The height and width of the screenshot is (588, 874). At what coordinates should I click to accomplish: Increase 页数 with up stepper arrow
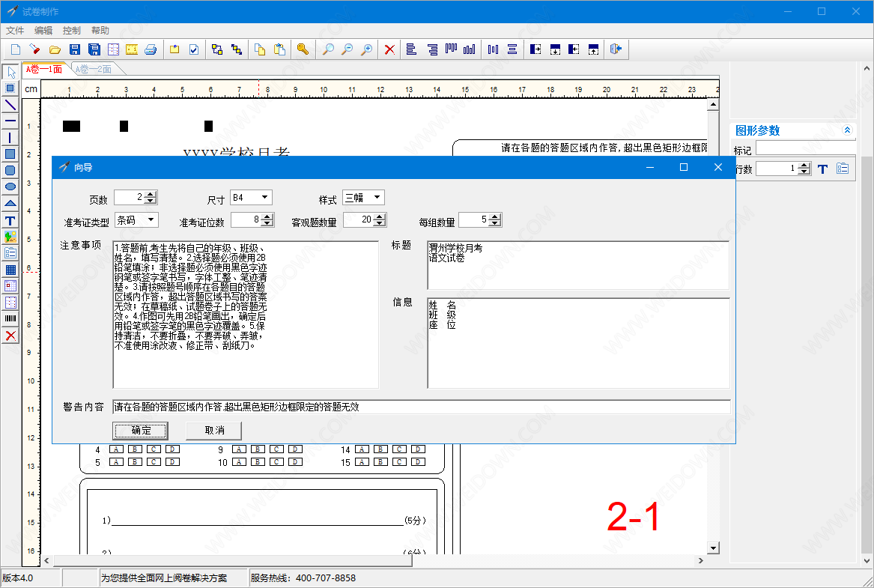pos(151,194)
